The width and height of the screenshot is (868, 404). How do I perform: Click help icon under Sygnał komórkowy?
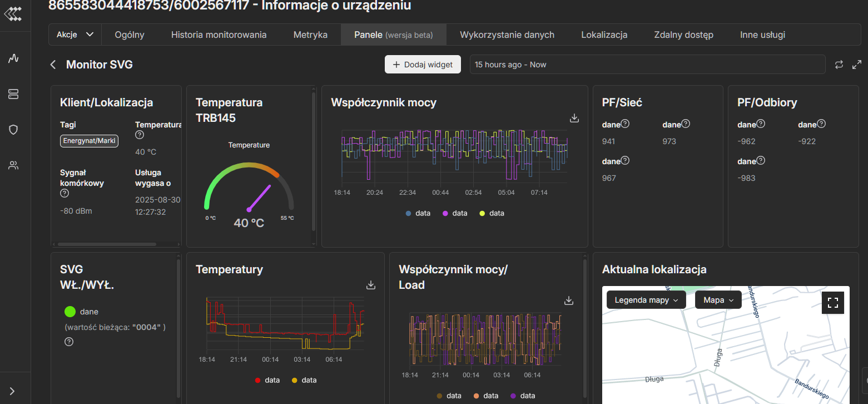pos(65,193)
